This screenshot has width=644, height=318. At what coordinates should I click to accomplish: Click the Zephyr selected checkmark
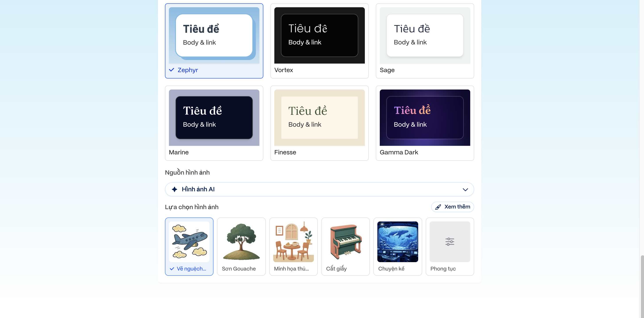(x=172, y=70)
